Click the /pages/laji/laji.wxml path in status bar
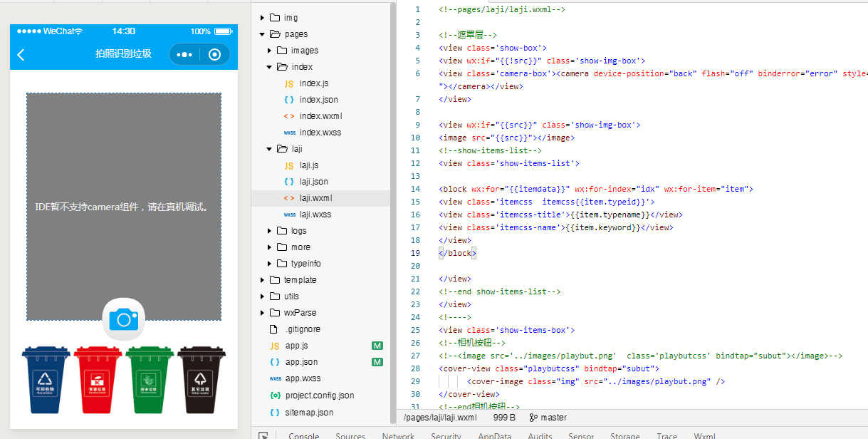The height and width of the screenshot is (439, 868). tap(439, 418)
